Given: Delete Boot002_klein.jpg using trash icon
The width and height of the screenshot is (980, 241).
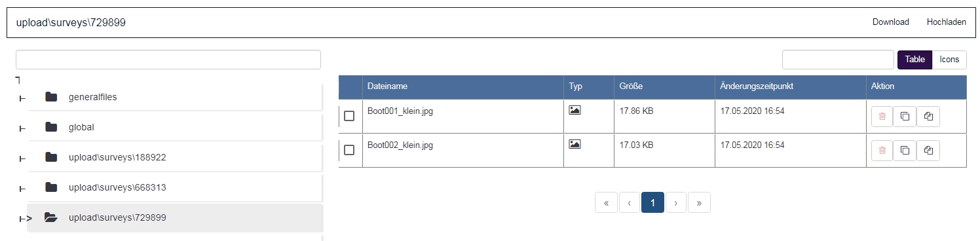Looking at the screenshot, I should click(x=882, y=150).
